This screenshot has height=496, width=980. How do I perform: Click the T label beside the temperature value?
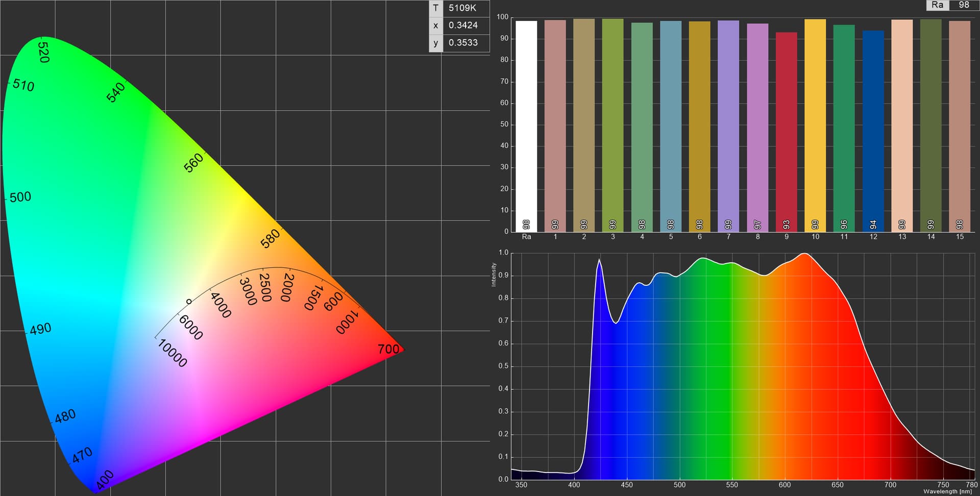point(435,8)
